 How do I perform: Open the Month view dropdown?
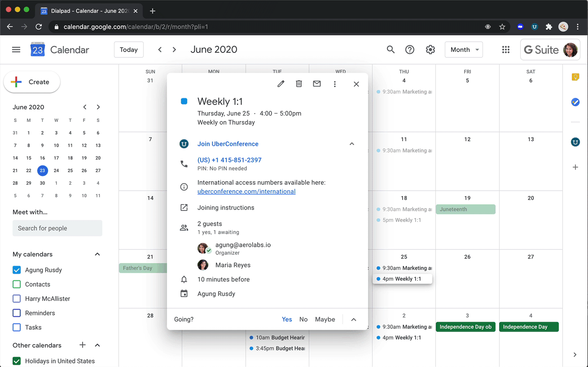tap(464, 50)
